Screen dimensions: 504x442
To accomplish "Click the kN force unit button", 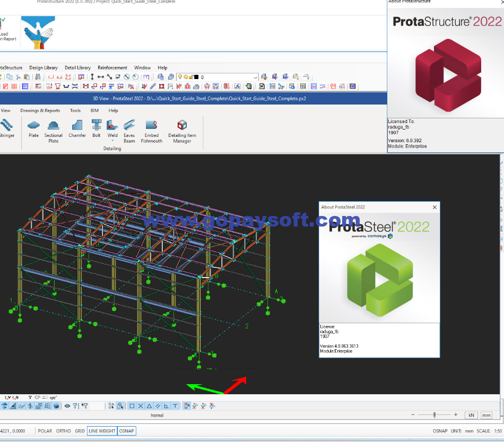I will point(471,415).
